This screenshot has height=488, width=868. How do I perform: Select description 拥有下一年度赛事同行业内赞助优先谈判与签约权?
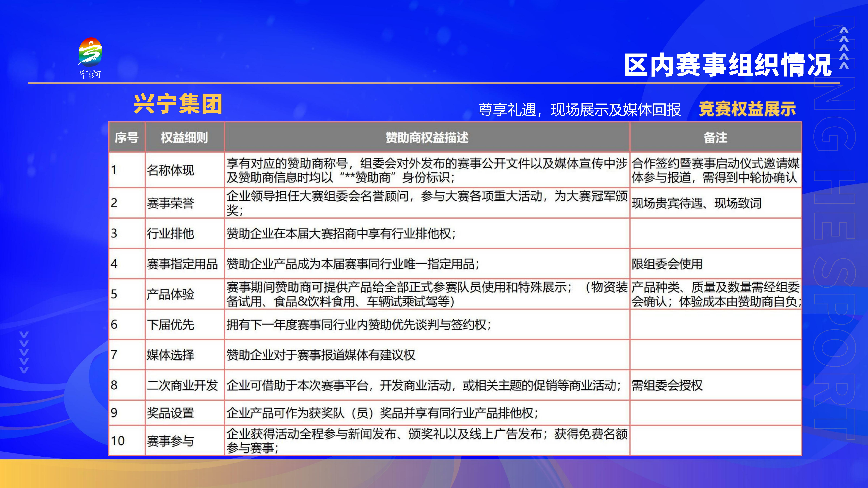tap(427, 324)
